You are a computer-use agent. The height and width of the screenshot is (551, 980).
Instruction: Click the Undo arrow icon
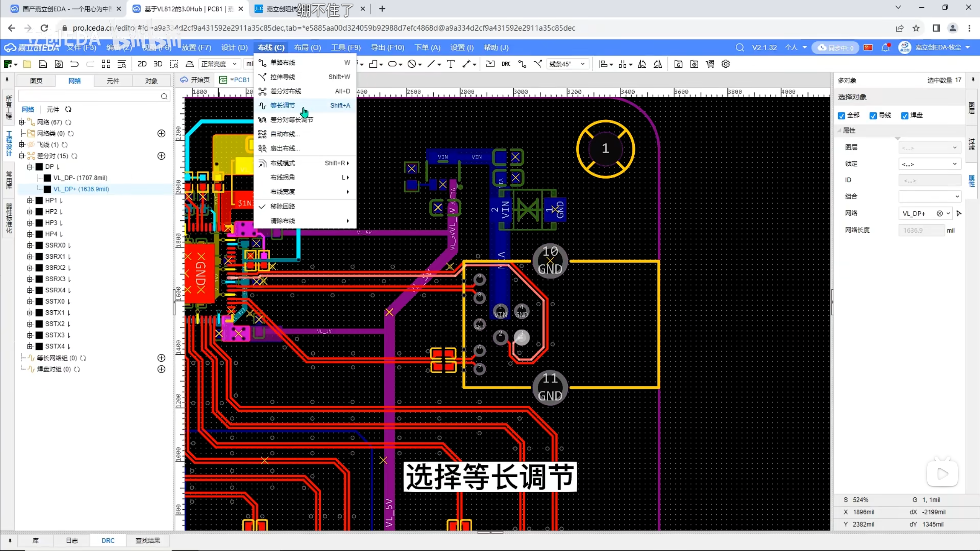(x=74, y=64)
